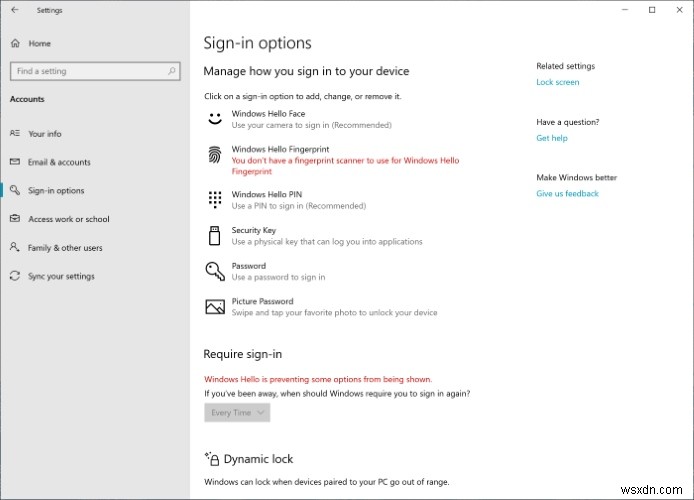Click the 'Related settings' label

coord(566,66)
